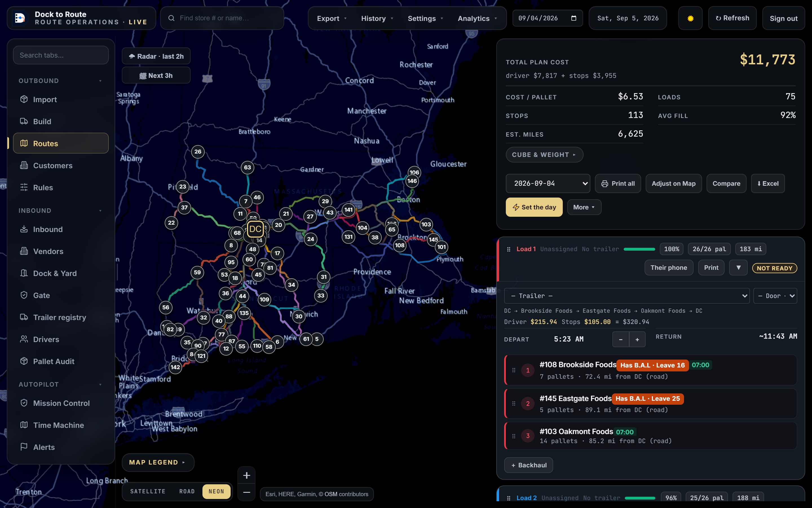
Task: Click the Print all button
Action: (x=618, y=183)
